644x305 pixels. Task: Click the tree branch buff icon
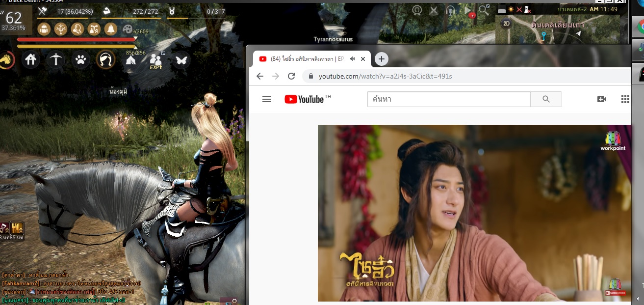[x=60, y=29]
